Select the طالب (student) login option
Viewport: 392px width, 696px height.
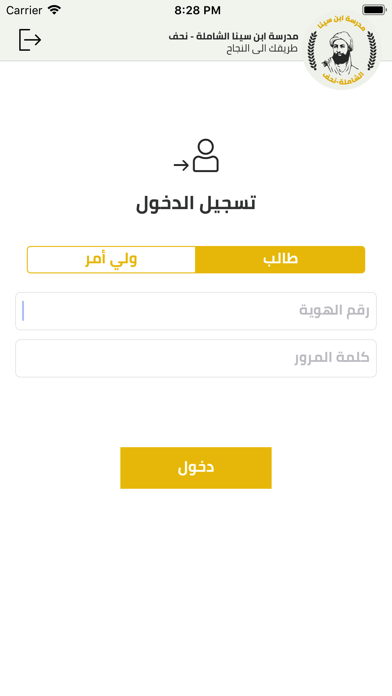pyautogui.click(x=280, y=260)
